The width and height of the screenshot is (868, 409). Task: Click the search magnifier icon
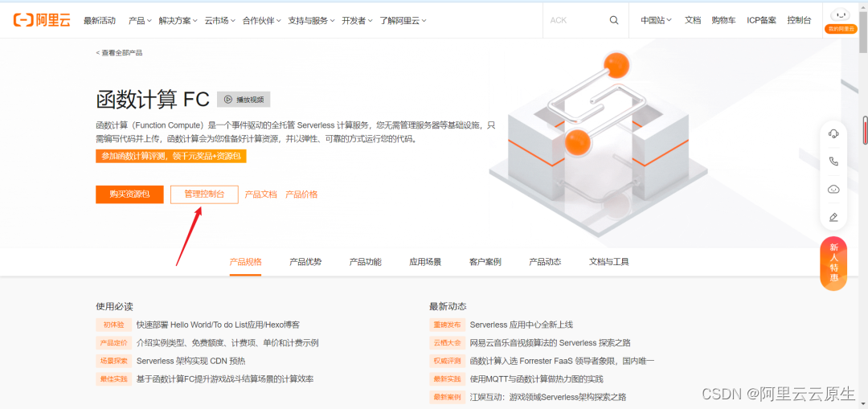(614, 20)
